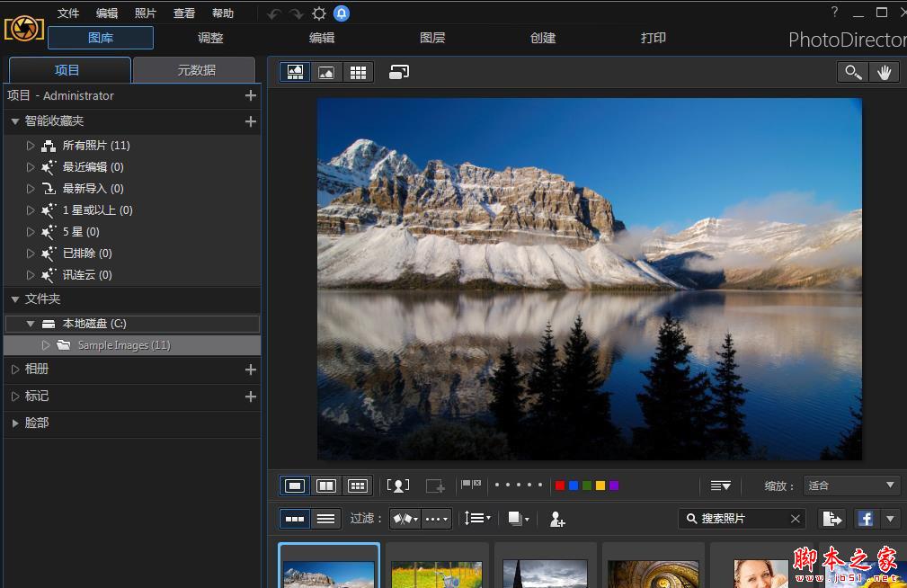Click the PhotoDirector camera logo
The width and height of the screenshot is (907, 588).
click(23, 29)
